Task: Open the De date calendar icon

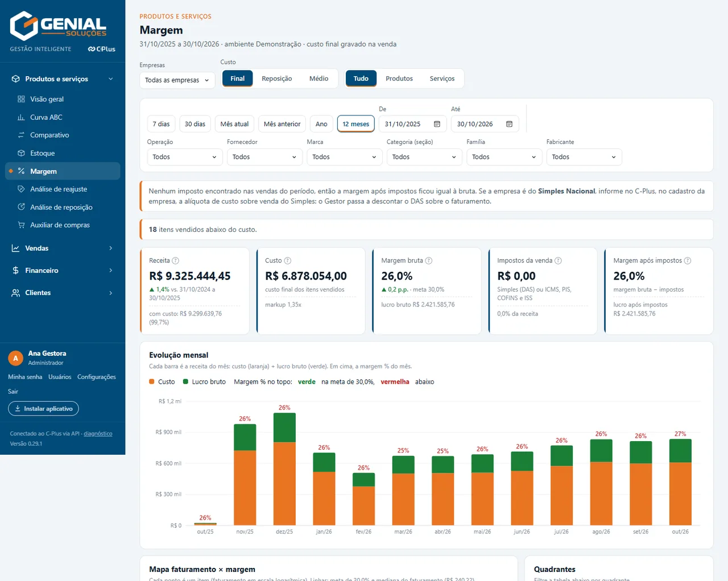Action: 437,124
